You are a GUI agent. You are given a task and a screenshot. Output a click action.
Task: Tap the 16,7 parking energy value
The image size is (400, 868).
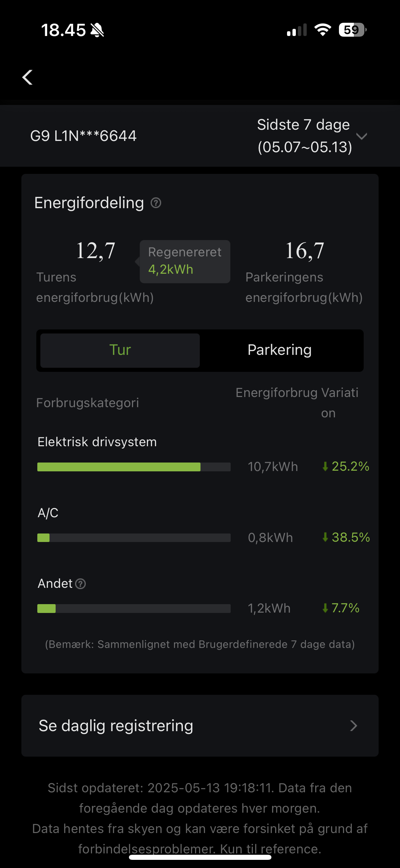pos(305,251)
